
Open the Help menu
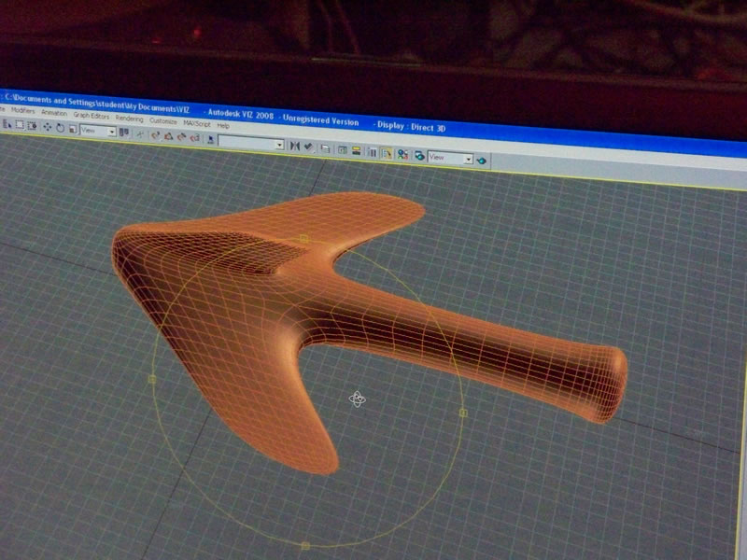(x=223, y=126)
